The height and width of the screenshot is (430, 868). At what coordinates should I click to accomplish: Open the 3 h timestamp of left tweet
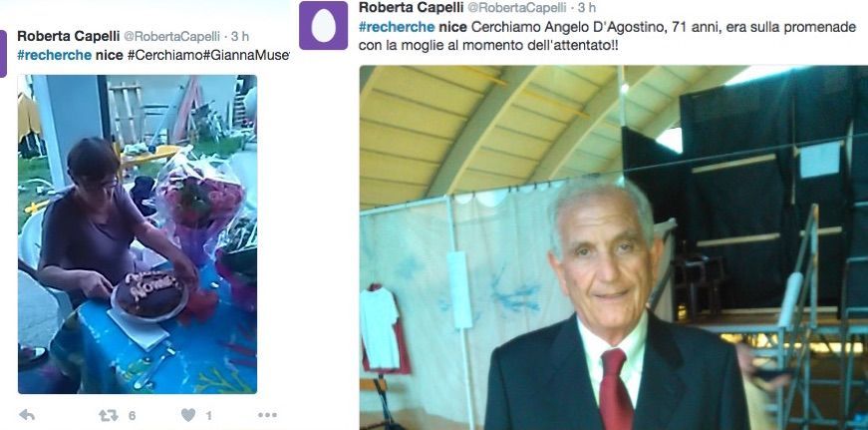point(240,37)
